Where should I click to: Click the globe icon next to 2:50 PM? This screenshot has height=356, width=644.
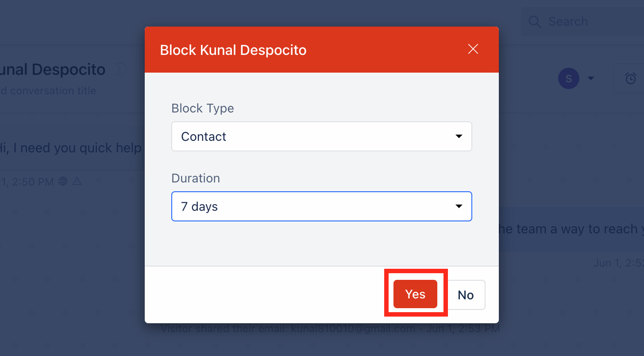click(63, 181)
